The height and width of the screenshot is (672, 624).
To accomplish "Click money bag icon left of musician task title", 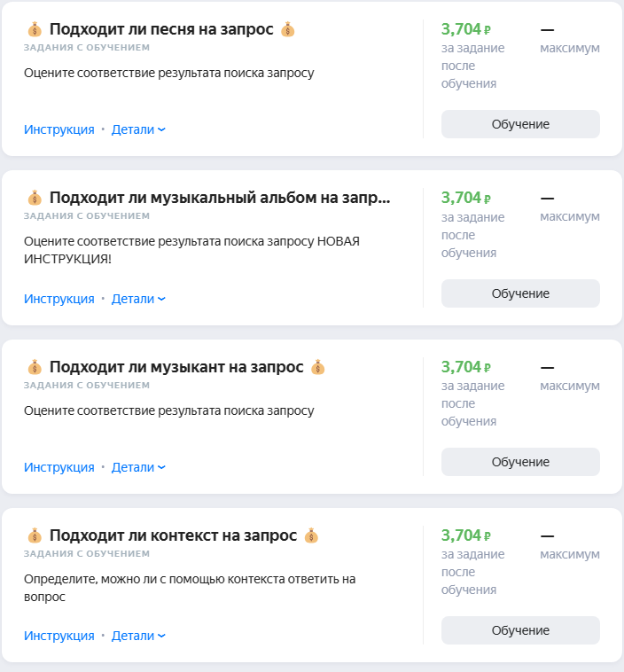I will coord(35,367).
